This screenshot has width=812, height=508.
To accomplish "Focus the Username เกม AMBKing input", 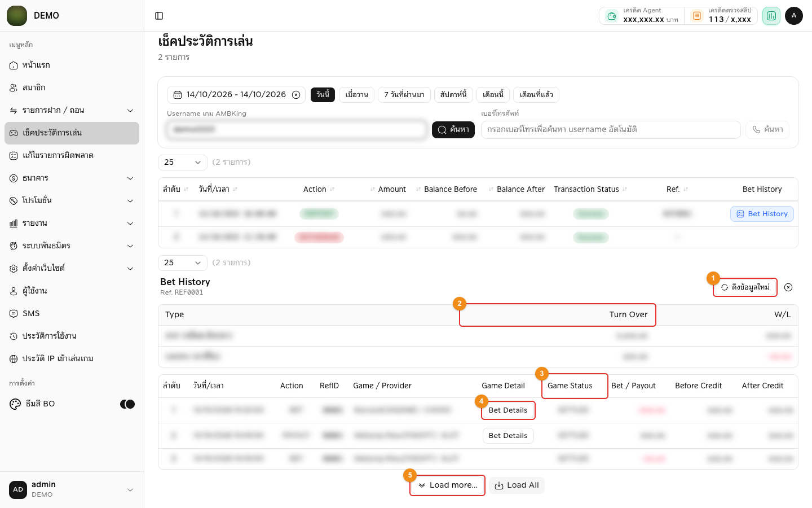I will click(x=297, y=130).
